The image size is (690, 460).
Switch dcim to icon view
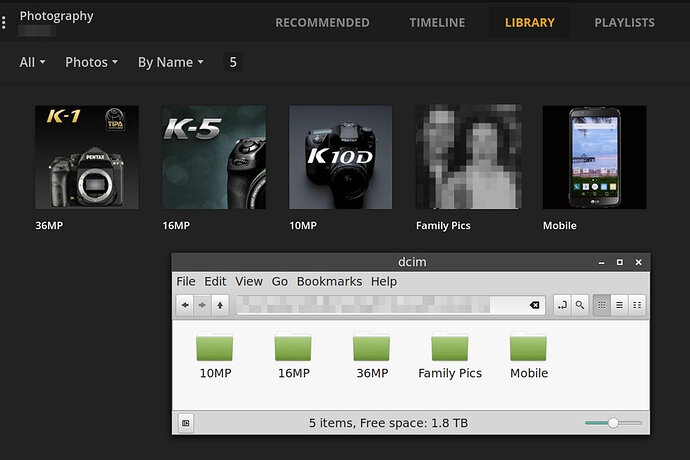602,305
